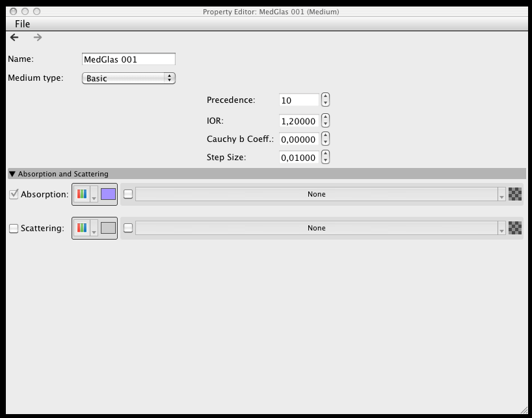Open the Medium type dropdown
532x418 pixels.
point(129,78)
